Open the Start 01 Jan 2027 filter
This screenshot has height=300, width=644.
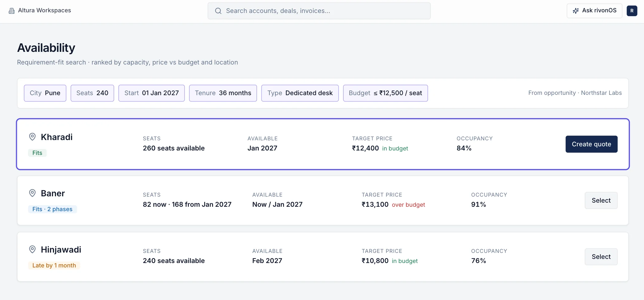coord(151,93)
